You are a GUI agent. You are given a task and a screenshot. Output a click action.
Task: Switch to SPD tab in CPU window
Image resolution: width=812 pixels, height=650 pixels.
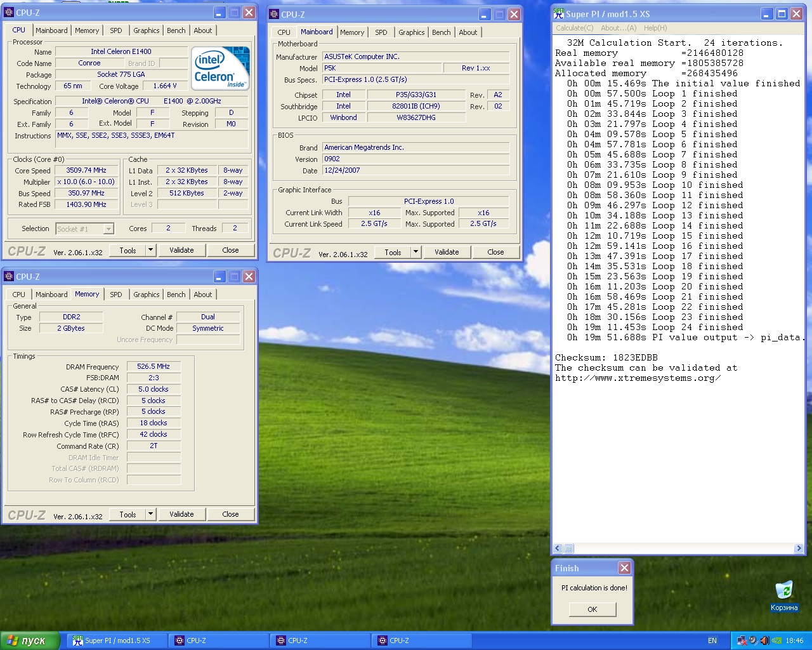pos(116,30)
